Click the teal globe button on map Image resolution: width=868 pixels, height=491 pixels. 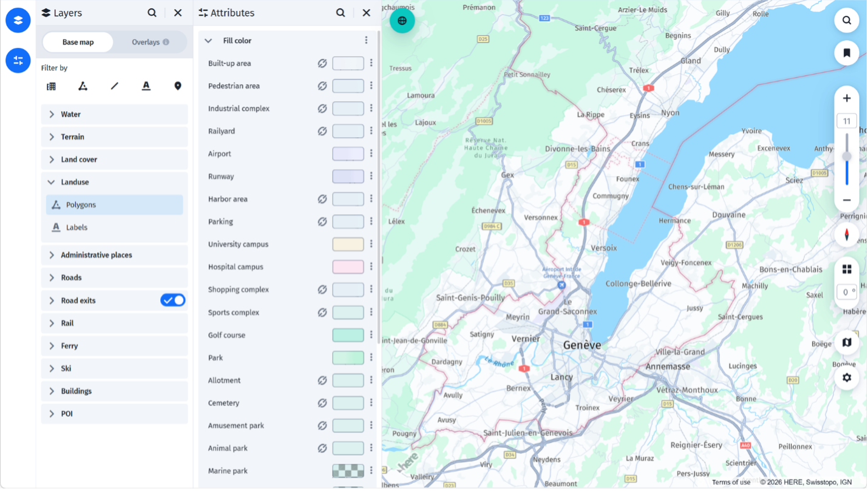pos(402,21)
